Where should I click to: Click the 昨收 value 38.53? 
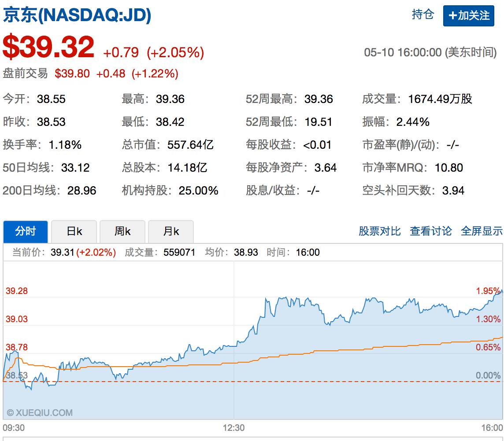click(51, 122)
